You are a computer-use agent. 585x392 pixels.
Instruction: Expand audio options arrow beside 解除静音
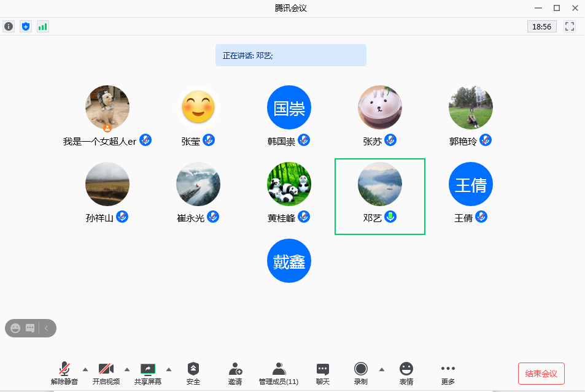click(x=85, y=369)
